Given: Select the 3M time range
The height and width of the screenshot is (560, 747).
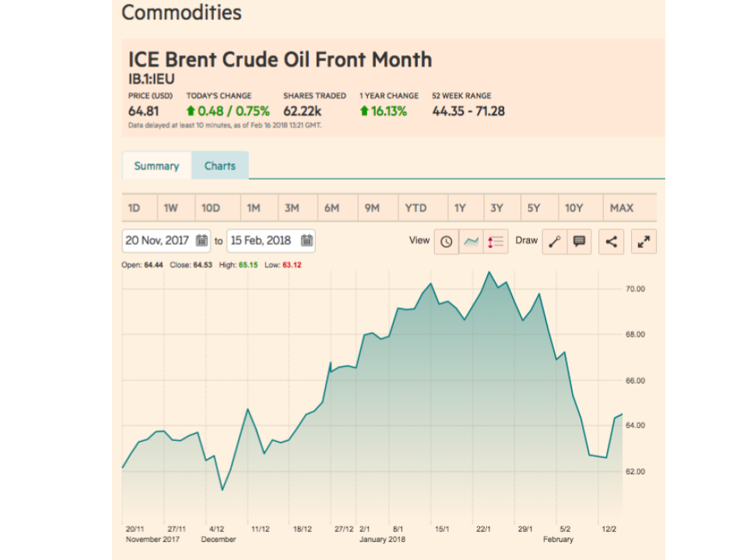Looking at the screenshot, I should coord(292,208).
